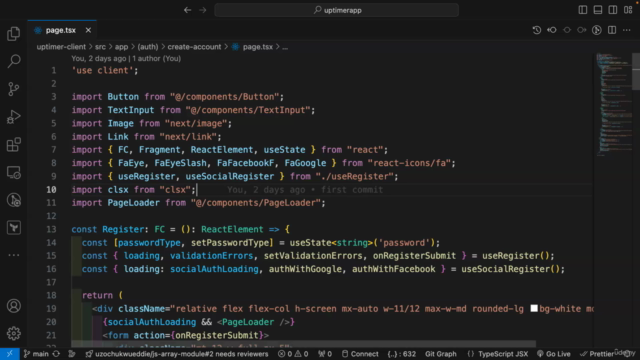Screen dimensions: 640x360
Task: Open Git Graph from status bar
Action: [x=441, y=354]
